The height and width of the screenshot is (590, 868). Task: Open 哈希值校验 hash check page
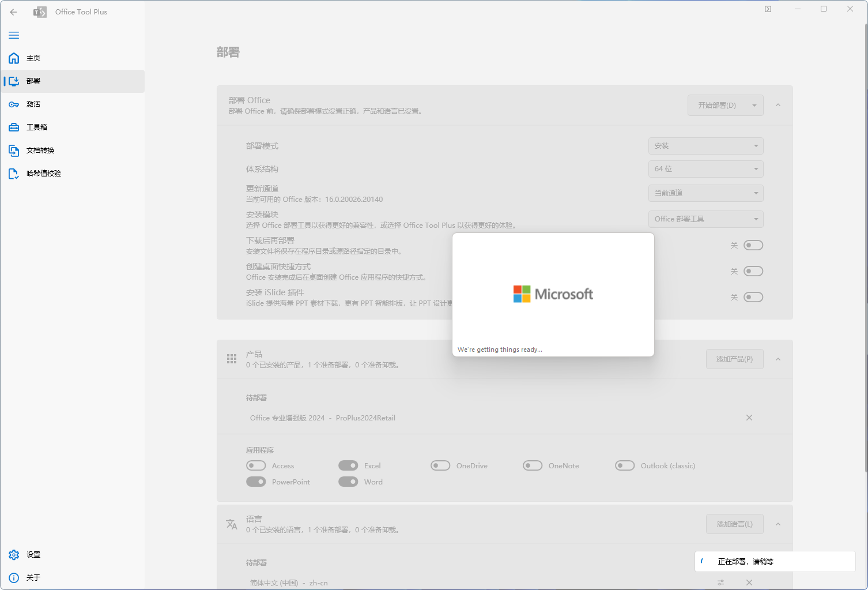pyautogui.click(x=73, y=174)
